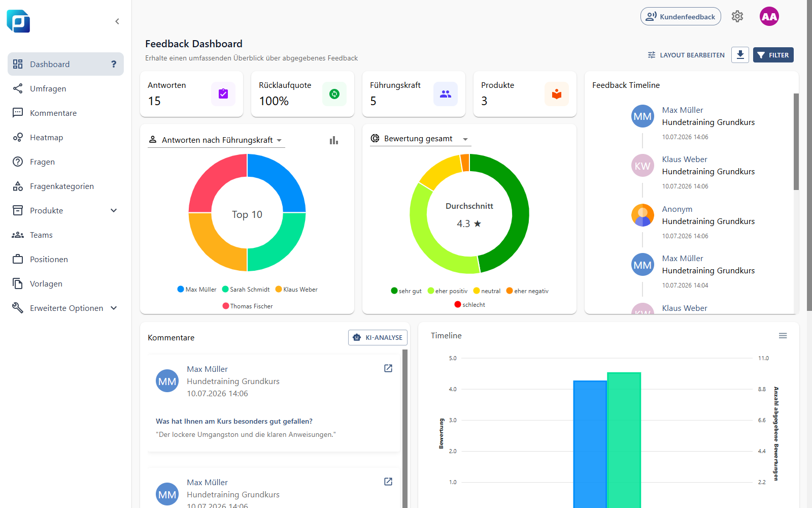Toggle 'neutral' legend entry
The height and width of the screenshot is (508, 812).
487,291
